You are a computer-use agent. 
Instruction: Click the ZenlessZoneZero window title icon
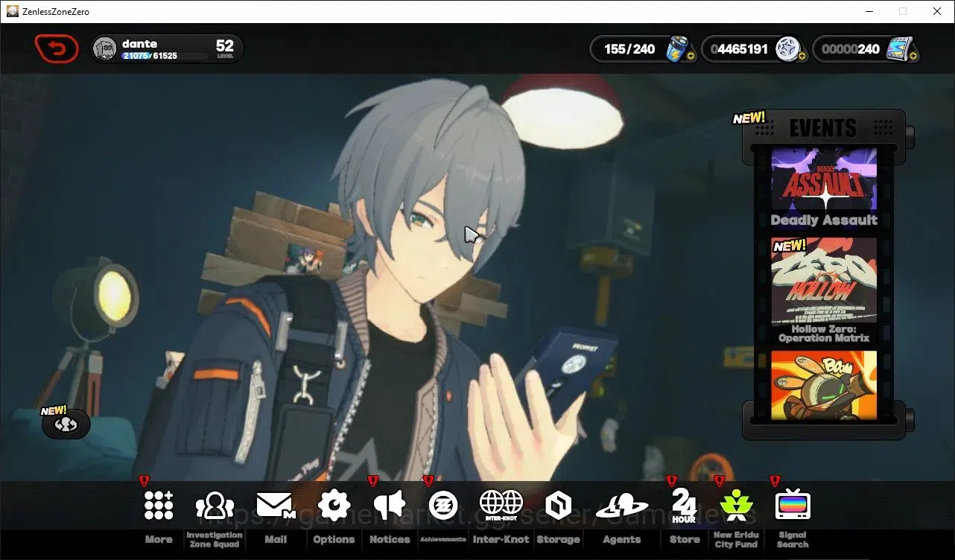point(12,11)
